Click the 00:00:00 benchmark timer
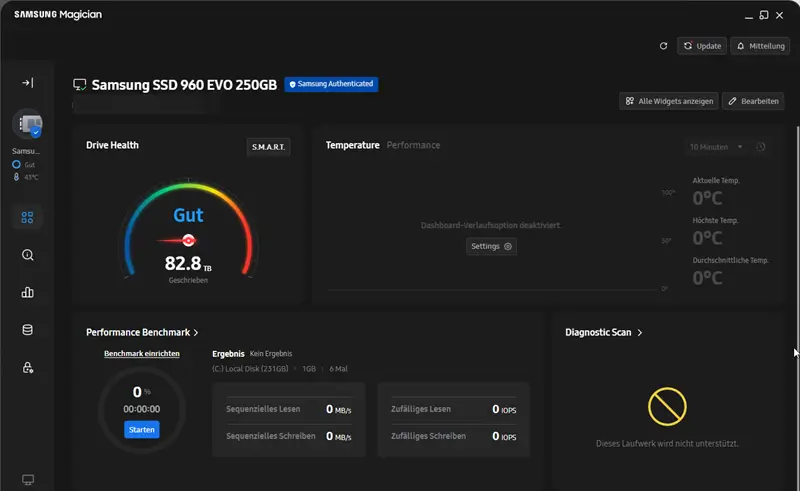 pyautogui.click(x=141, y=409)
